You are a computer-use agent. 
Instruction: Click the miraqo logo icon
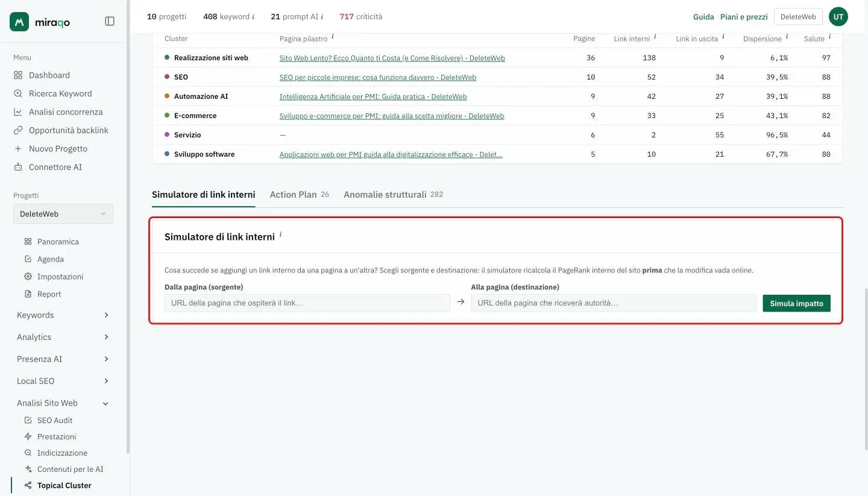click(19, 22)
